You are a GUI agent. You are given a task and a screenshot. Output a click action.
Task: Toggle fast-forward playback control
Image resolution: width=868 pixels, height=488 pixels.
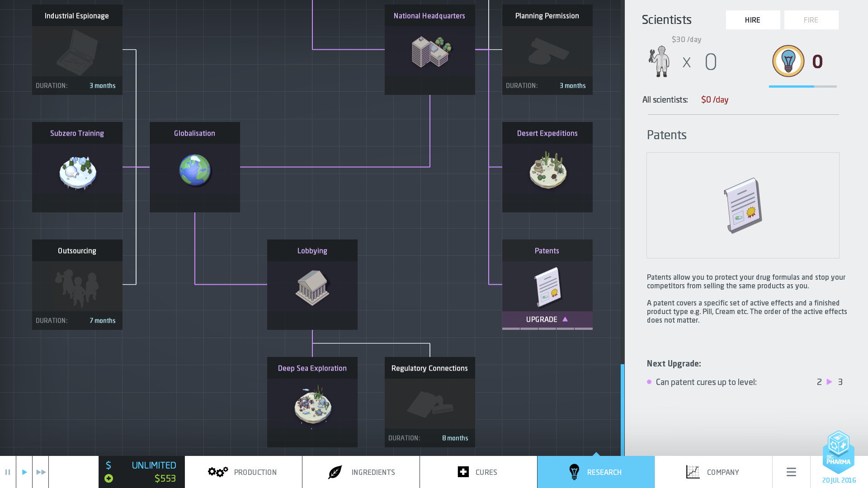pos(41,471)
